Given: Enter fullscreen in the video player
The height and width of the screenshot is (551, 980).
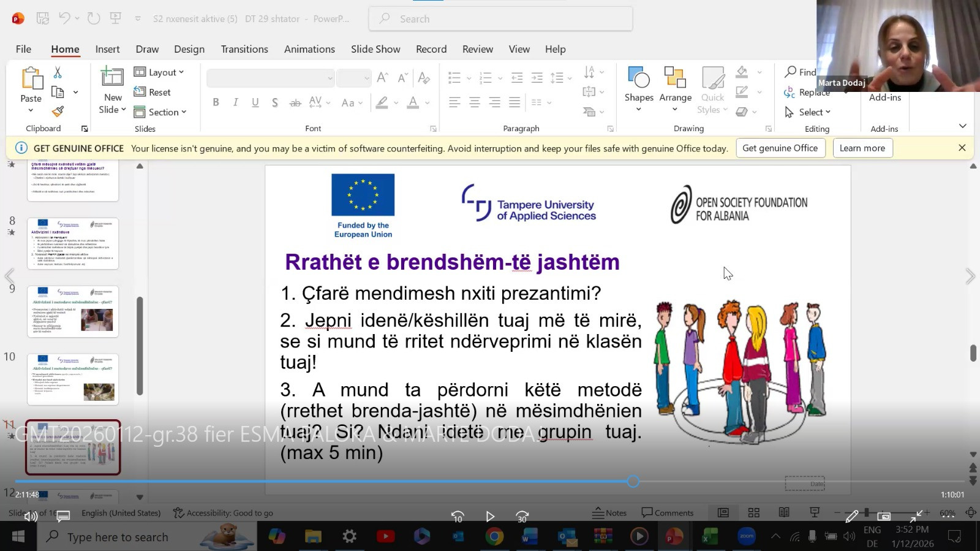Looking at the screenshot, I should pyautogui.click(x=916, y=517).
